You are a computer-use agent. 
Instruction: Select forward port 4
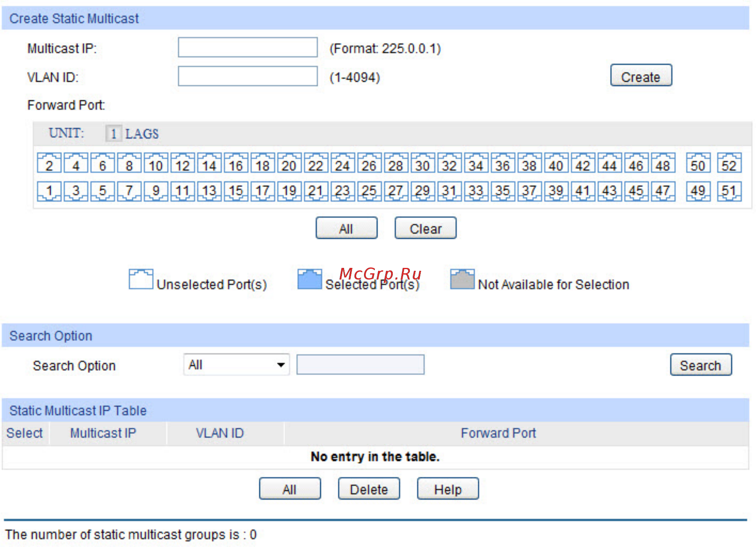[x=76, y=163]
